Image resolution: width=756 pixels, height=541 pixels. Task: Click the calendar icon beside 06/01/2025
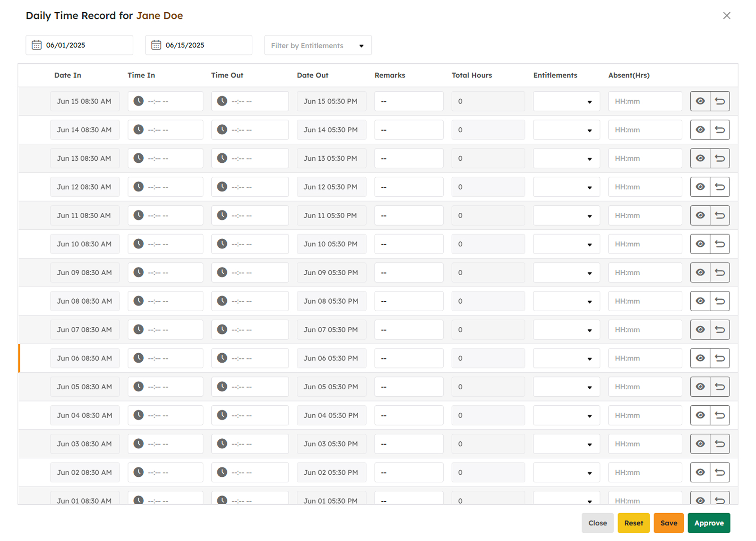click(37, 45)
